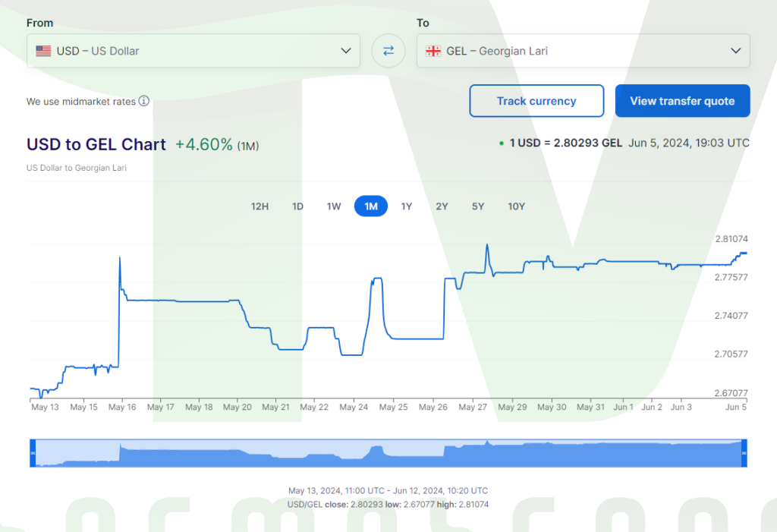Switch chart to 1Y range
Viewport: 777px width, 532px height.
tap(407, 206)
